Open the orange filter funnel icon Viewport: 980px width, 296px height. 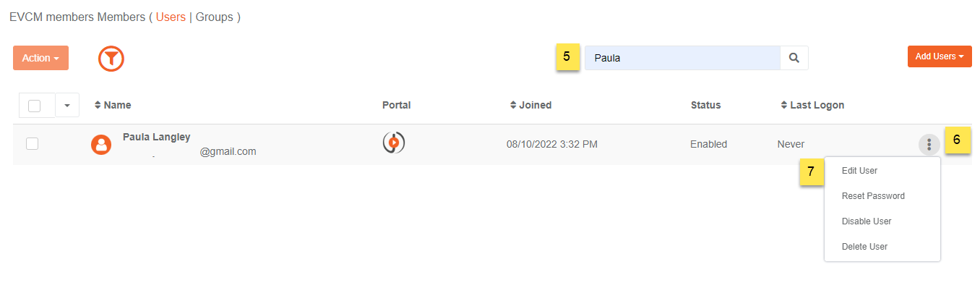(111, 58)
